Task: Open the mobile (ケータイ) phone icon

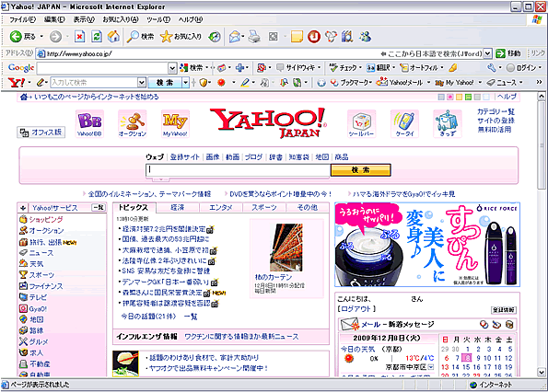Action: [404, 123]
